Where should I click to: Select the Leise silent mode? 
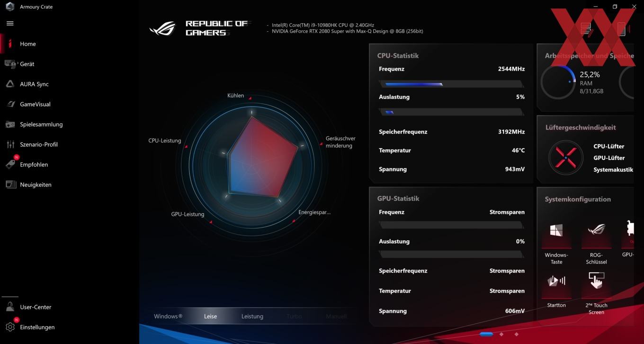[210, 317]
